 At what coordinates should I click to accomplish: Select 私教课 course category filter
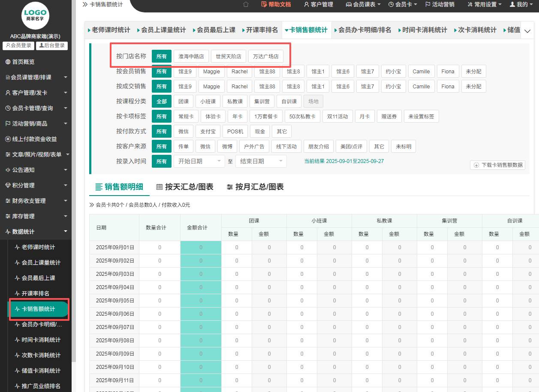point(235,101)
